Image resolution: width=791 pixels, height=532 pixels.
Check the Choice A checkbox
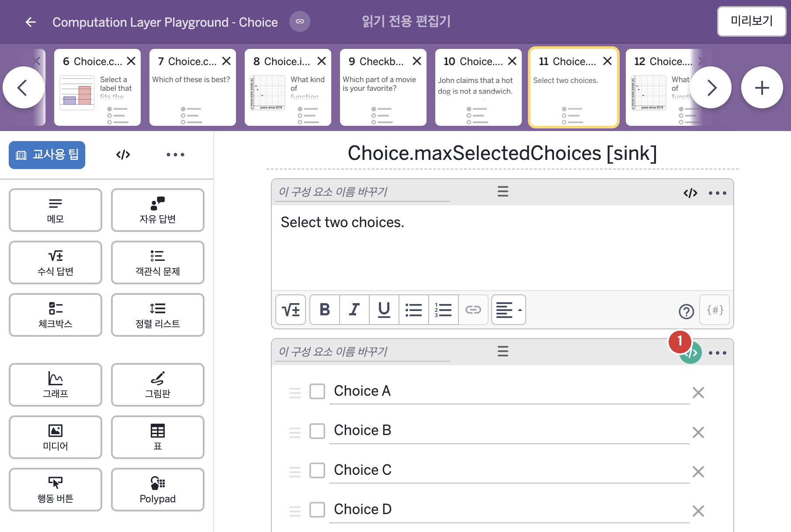click(x=317, y=391)
